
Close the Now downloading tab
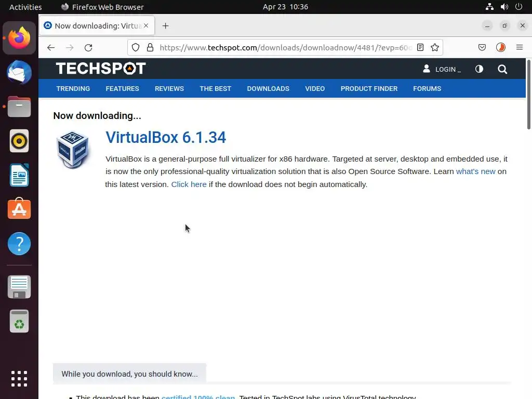click(x=146, y=25)
